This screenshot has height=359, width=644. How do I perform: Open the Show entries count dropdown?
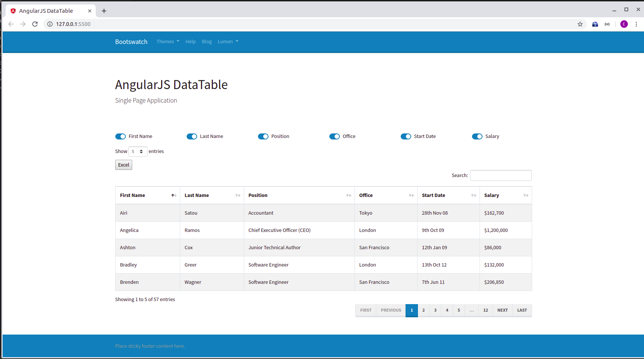(138, 151)
